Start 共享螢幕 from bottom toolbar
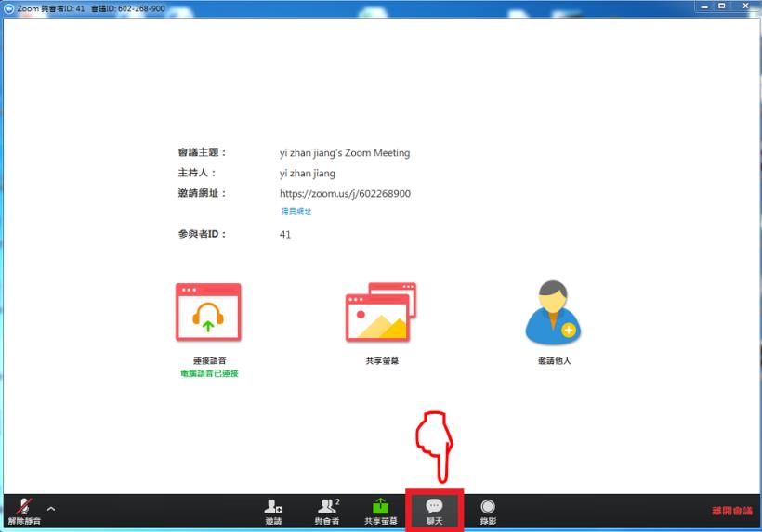 coord(380,512)
